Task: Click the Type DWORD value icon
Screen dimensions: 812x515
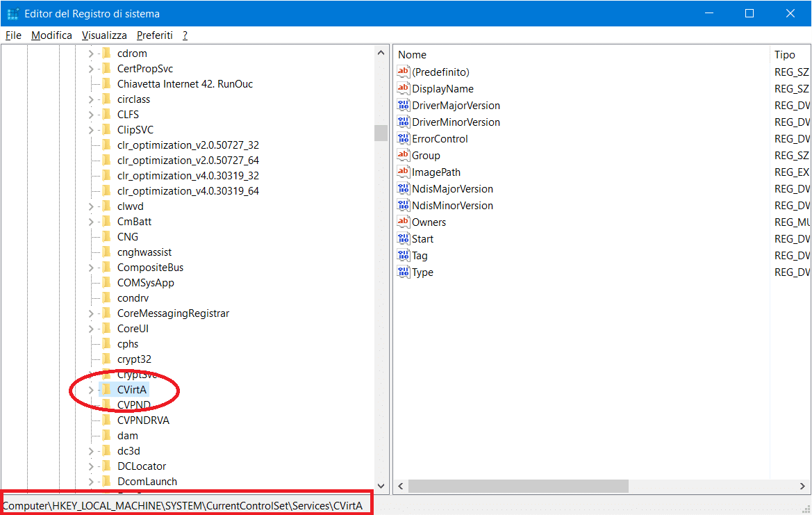Action: coord(403,272)
